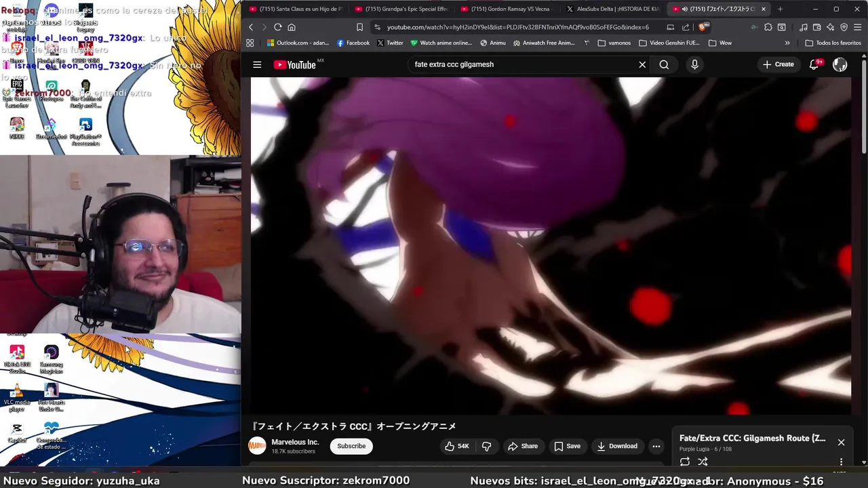Launch CapCut desktop shortcut
This screenshot has width=868, height=488.
click(x=17, y=432)
